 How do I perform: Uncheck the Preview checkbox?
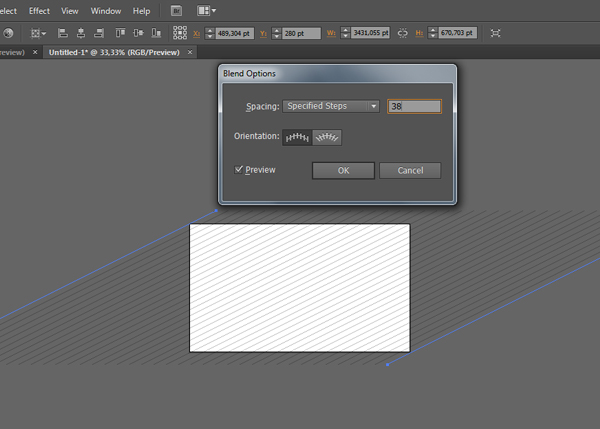coord(240,170)
